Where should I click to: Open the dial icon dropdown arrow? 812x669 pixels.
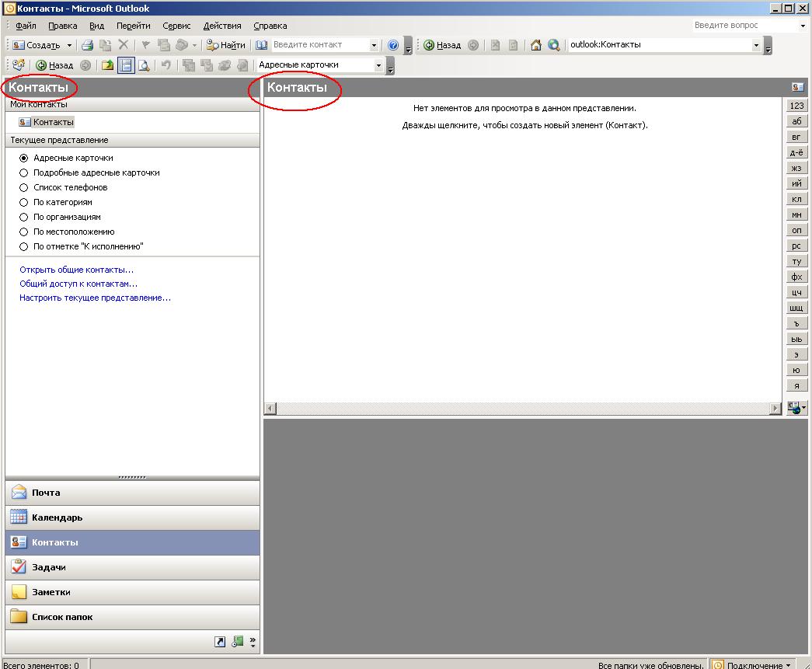(195, 45)
